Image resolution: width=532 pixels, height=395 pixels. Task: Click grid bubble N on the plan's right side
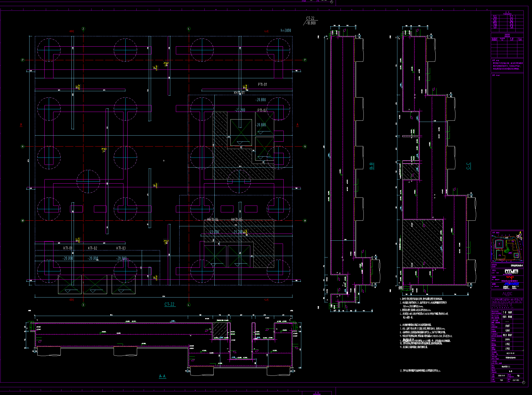click(x=305, y=147)
